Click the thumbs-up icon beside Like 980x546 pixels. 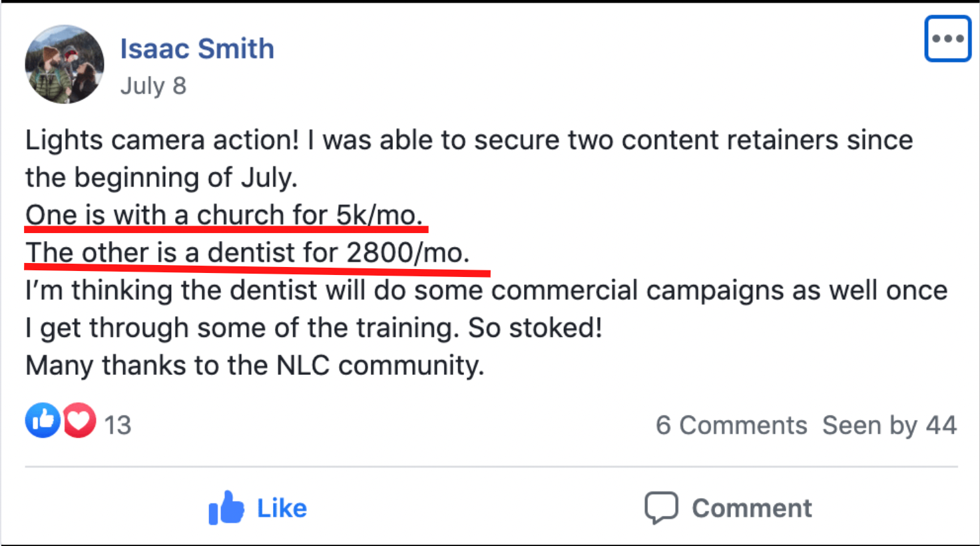pyautogui.click(x=226, y=508)
